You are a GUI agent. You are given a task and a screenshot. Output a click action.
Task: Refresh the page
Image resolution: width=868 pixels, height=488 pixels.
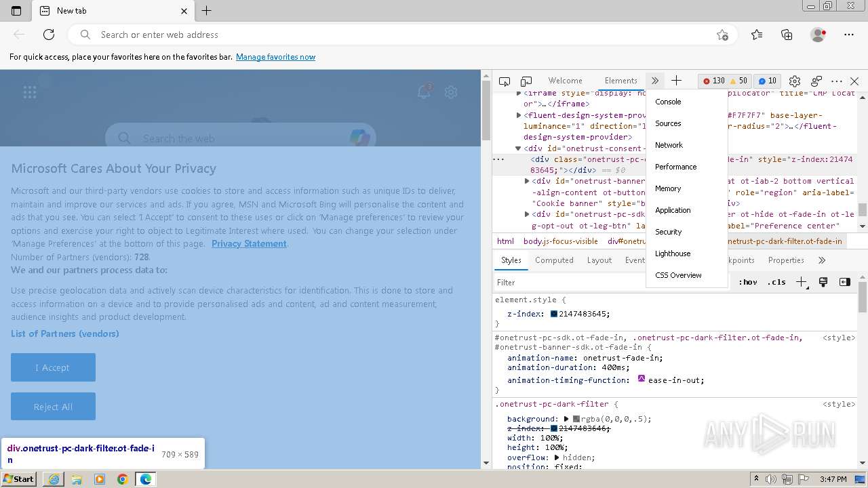[x=49, y=35]
